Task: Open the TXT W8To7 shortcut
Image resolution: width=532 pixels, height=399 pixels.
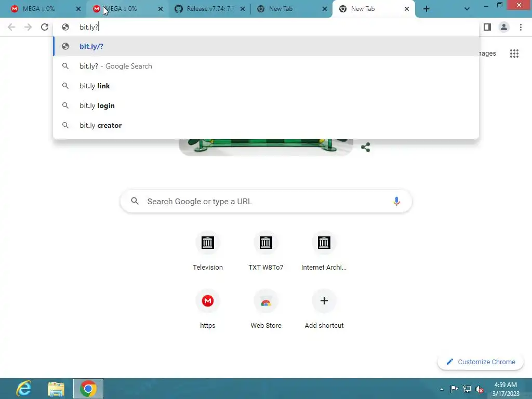Action: pyautogui.click(x=266, y=251)
